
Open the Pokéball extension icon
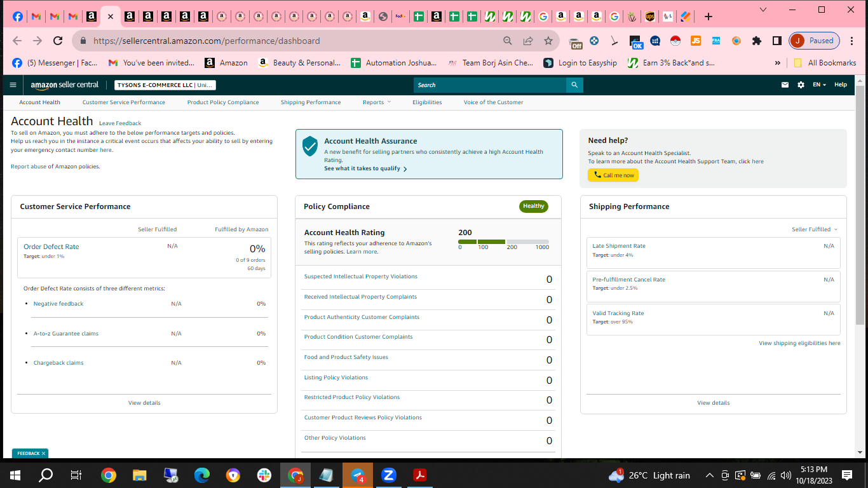click(x=675, y=41)
